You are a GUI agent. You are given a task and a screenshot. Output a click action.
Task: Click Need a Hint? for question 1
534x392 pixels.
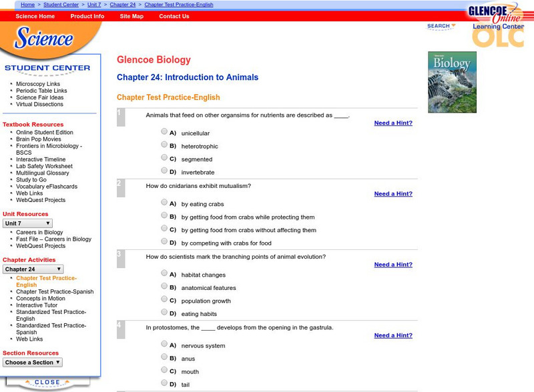click(x=394, y=123)
